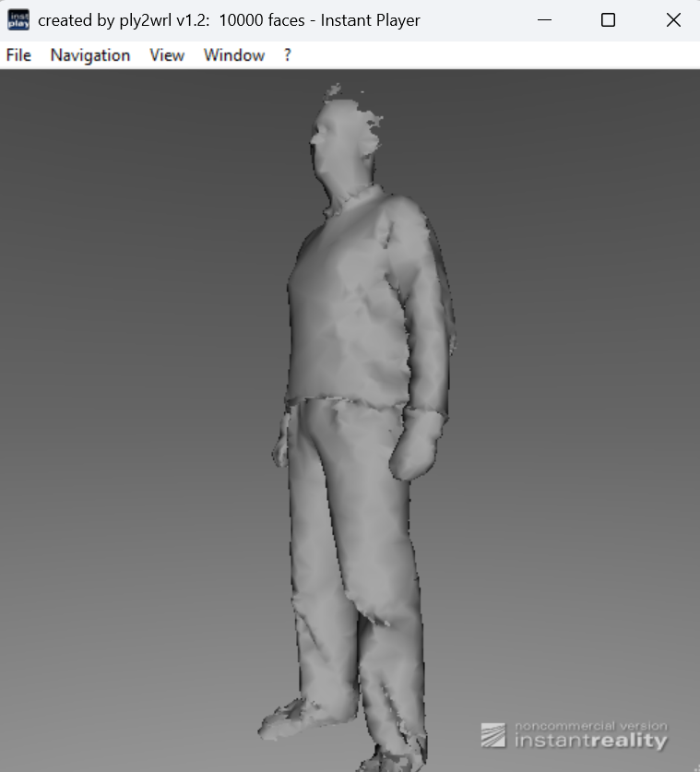
Task: Maximize the Instant Player window
Action: (609, 20)
